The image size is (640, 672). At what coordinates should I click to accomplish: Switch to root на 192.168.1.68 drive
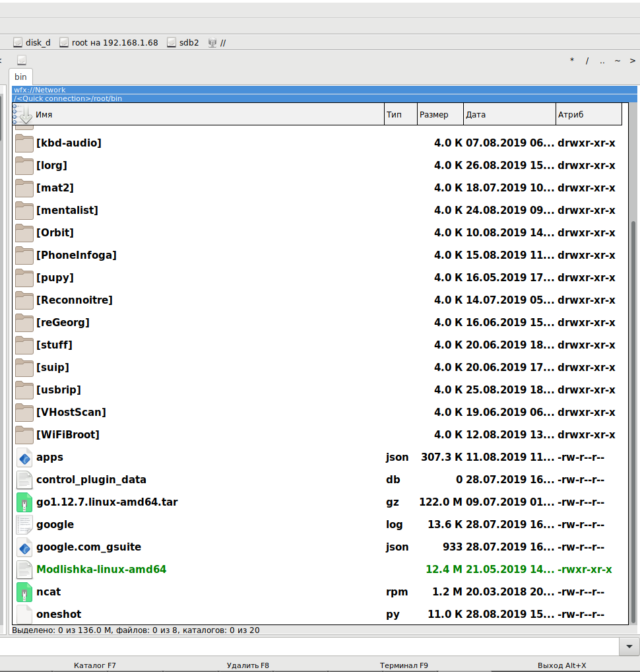(109, 42)
